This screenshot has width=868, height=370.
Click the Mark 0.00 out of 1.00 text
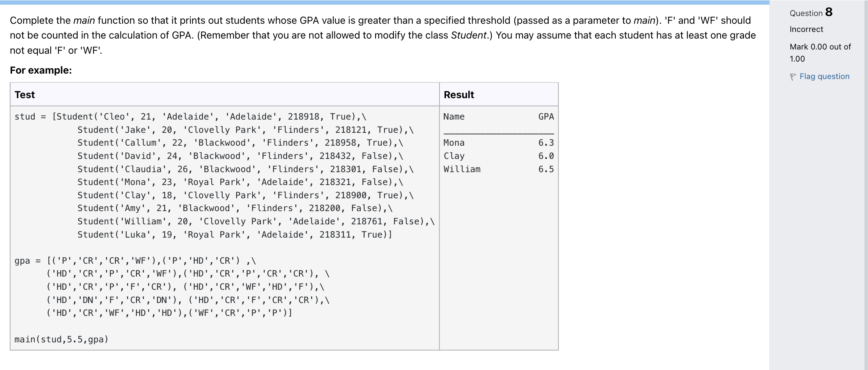coord(820,53)
